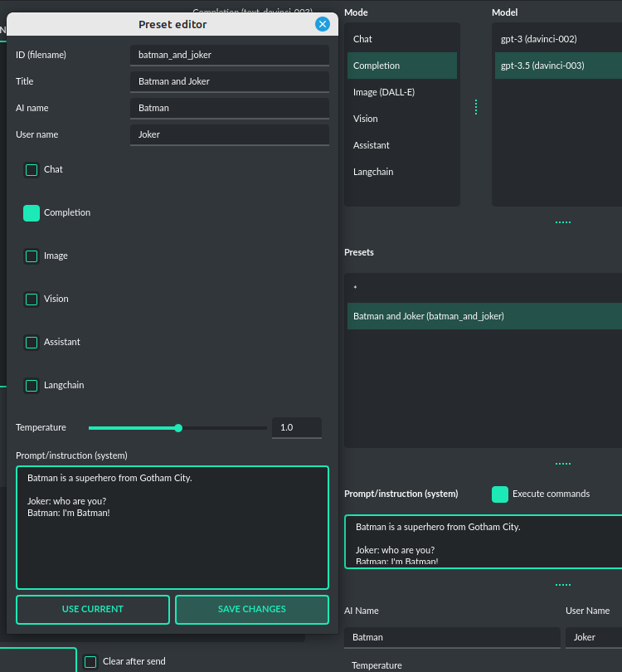Click the dotted splitter handle below Presets list
The height and width of the screenshot is (672, 622).
563,464
